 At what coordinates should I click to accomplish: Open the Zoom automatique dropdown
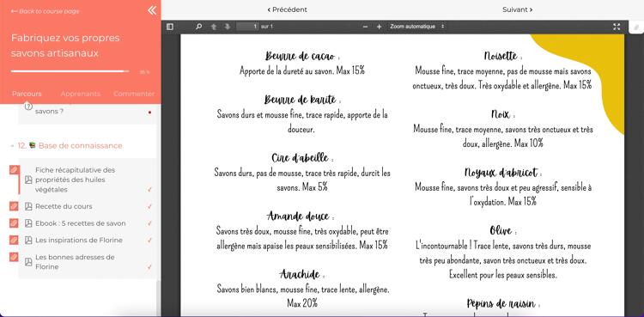pos(416,27)
